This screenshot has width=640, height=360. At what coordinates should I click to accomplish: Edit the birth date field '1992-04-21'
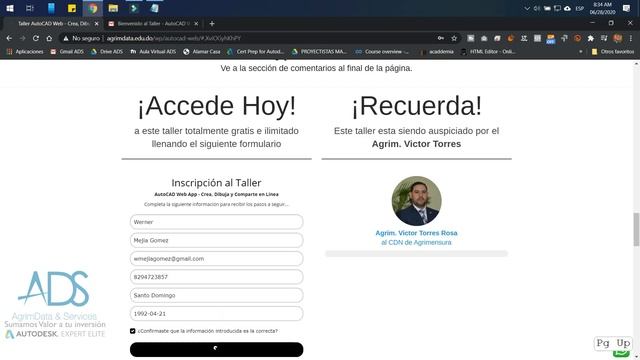216,314
